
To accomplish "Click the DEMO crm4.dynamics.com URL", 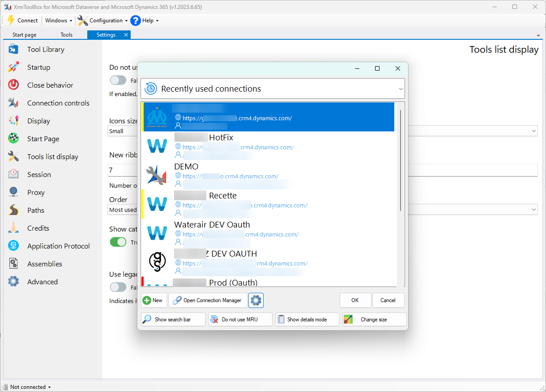I will pos(230,176).
